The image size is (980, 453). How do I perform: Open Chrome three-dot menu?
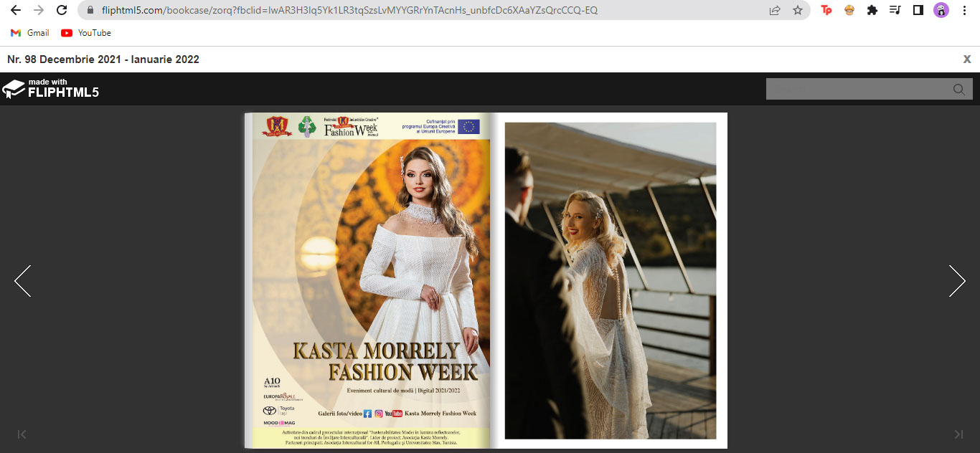point(964,11)
